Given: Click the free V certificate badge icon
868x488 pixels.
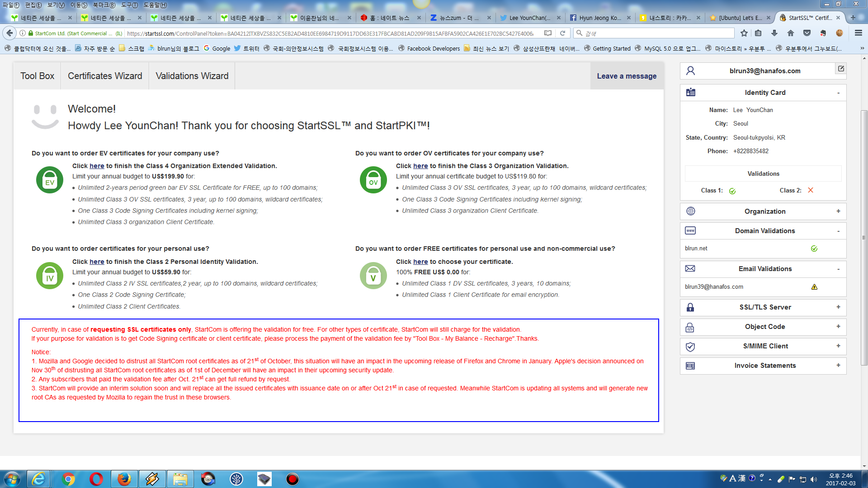Looking at the screenshot, I should tap(373, 276).
